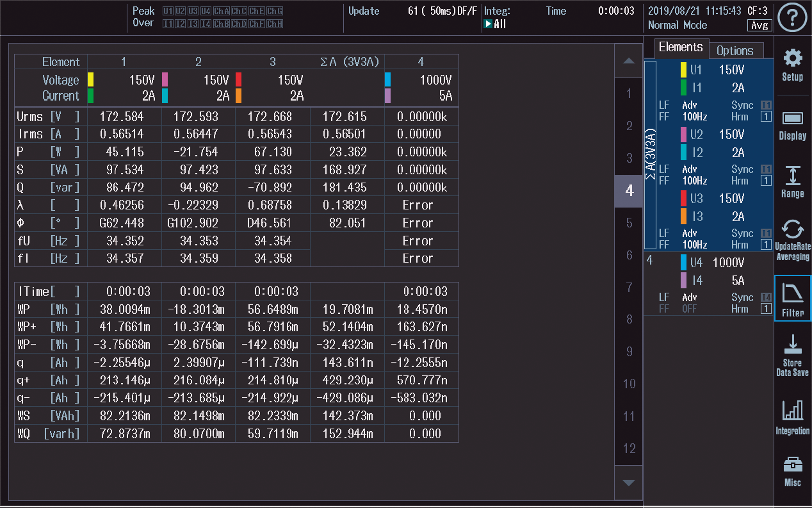812x508 pixels.
Task: Select display page 4
Action: (x=629, y=191)
